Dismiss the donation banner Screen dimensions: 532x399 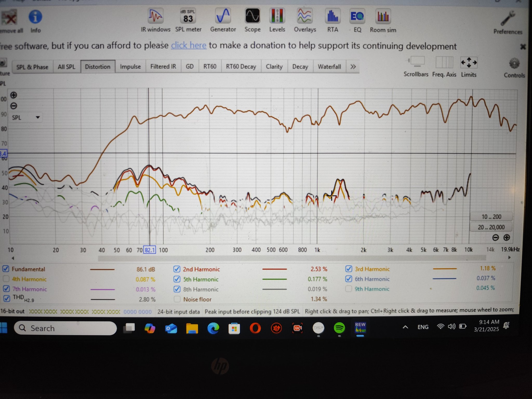(523, 47)
